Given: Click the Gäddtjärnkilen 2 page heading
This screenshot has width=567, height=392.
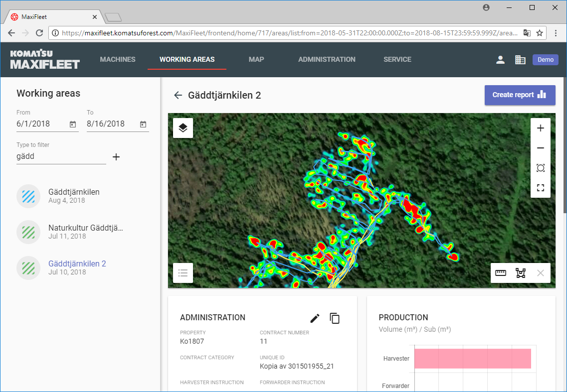Looking at the screenshot, I should [224, 95].
